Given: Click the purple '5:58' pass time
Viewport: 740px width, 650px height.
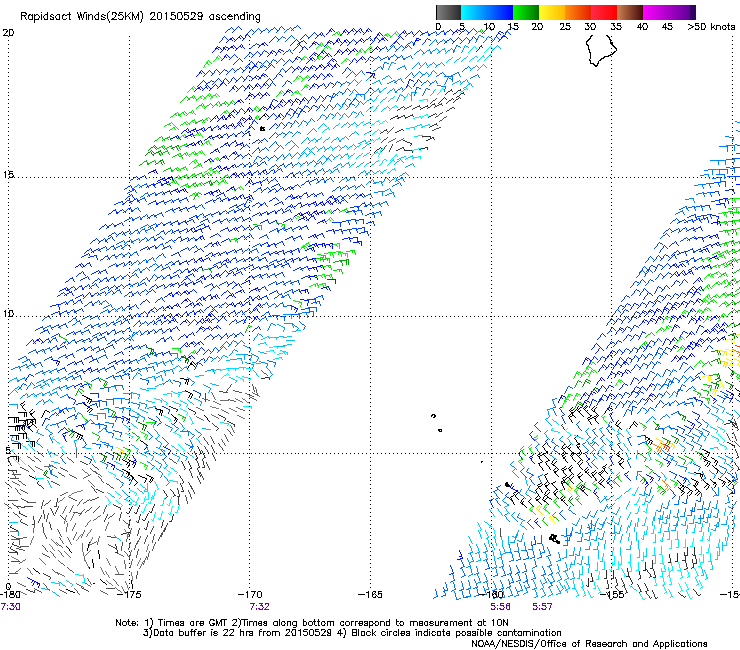Looking at the screenshot, I should [x=500, y=607].
